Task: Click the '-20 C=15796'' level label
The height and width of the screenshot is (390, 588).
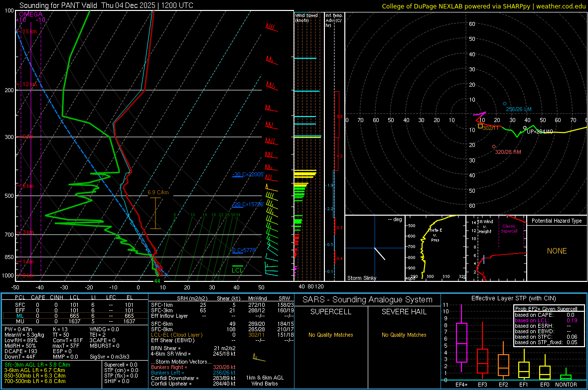Action: pos(248,204)
